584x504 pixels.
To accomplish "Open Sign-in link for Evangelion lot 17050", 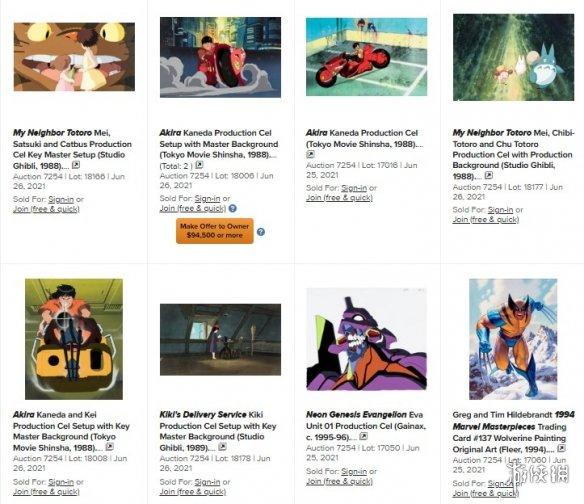I will click(x=354, y=472).
